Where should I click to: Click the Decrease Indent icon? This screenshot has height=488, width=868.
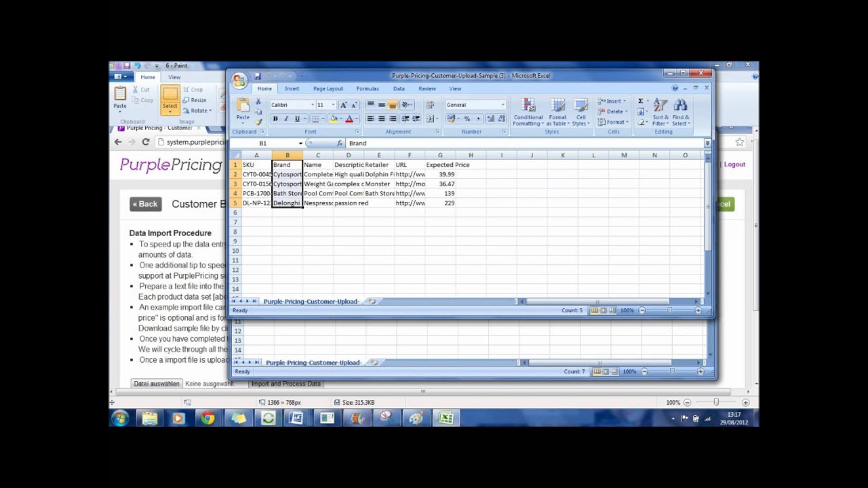click(x=406, y=119)
